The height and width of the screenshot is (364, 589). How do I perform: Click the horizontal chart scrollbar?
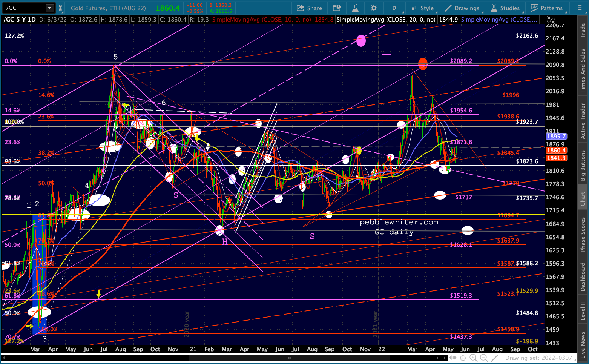290,358
